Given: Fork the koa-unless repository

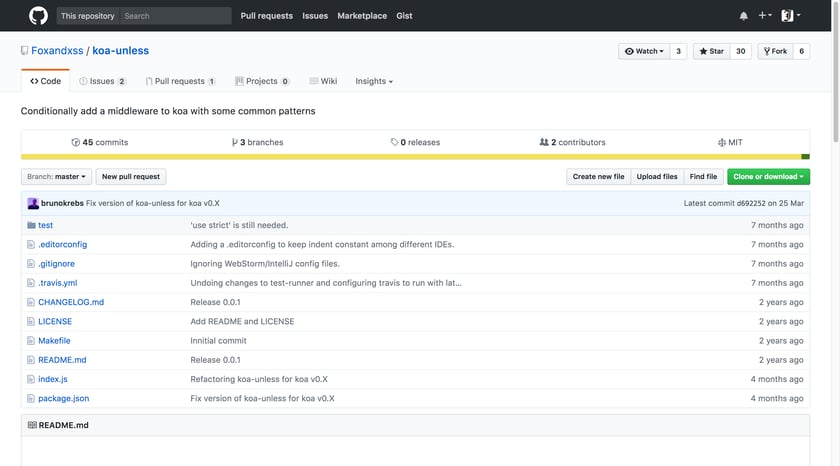Looking at the screenshot, I should pyautogui.click(x=775, y=51).
